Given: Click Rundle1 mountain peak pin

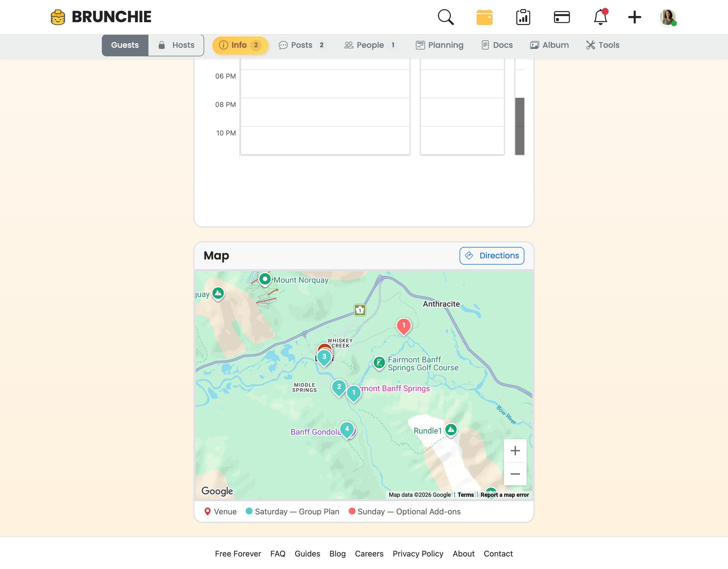Looking at the screenshot, I should click(451, 430).
